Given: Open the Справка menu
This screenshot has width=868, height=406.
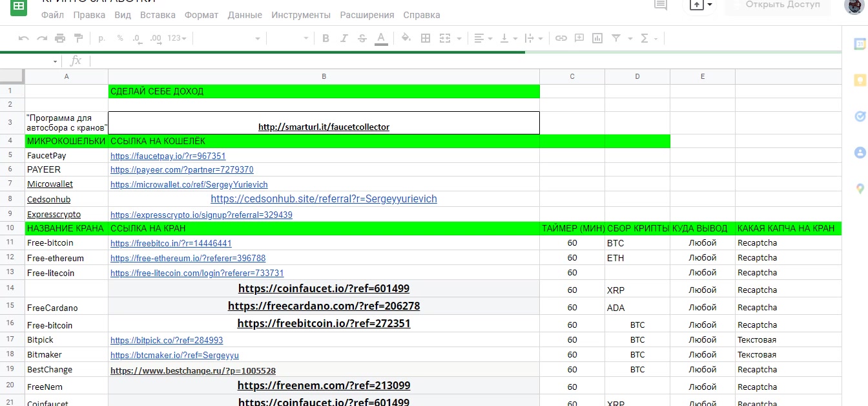Looking at the screenshot, I should 422,15.
